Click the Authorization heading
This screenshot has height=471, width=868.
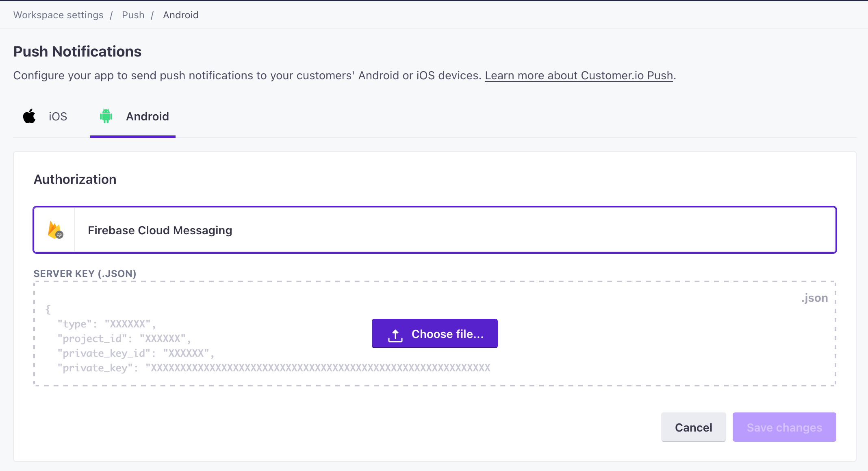[x=75, y=179]
